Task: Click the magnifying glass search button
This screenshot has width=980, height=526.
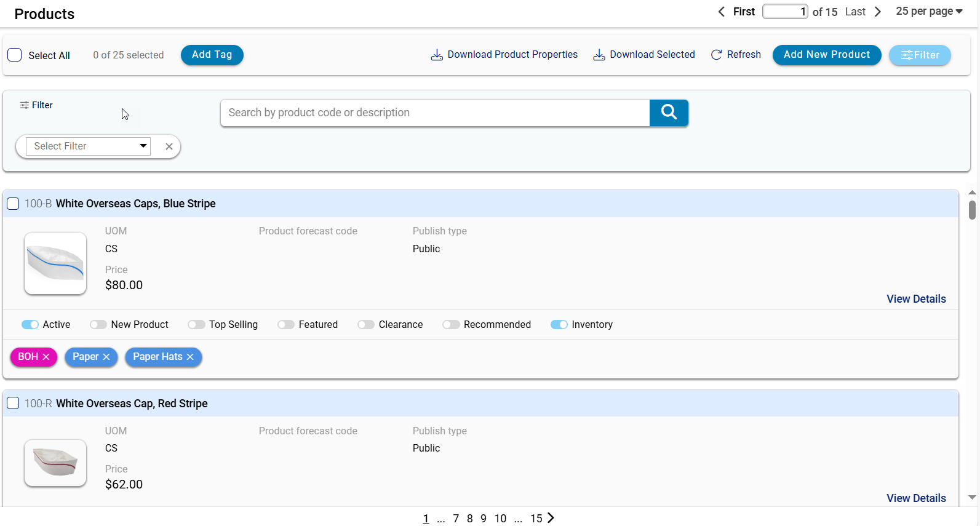Action: [669, 113]
